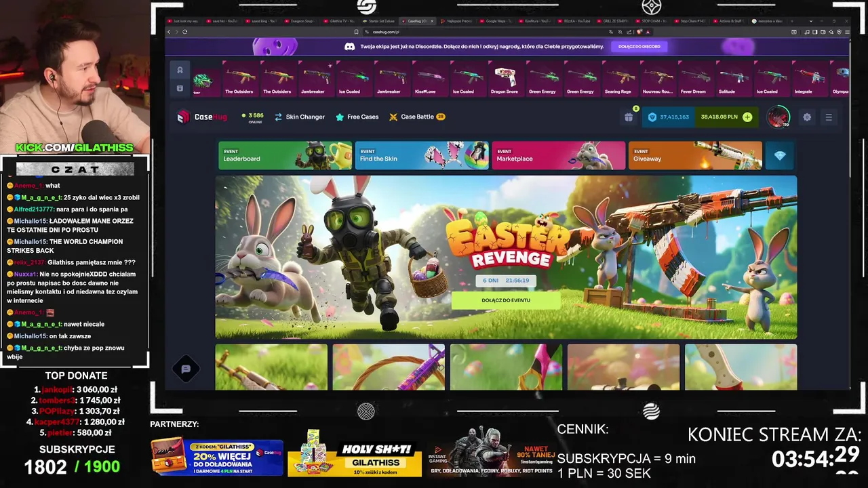The height and width of the screenshot is (488, 868).
Task: Switch to the Konfiture YouTube tab
Action: (x=536, y=21)
